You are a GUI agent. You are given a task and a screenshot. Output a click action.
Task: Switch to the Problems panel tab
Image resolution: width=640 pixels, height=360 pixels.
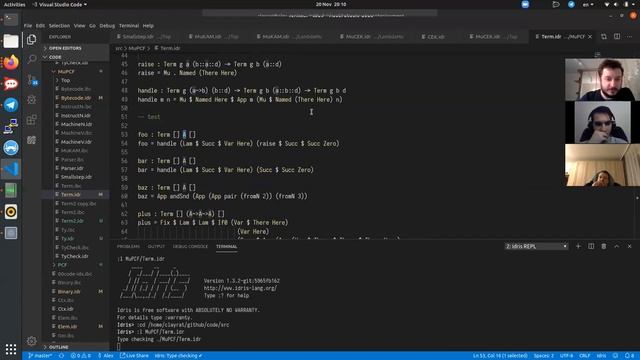(x=128, y=247)
